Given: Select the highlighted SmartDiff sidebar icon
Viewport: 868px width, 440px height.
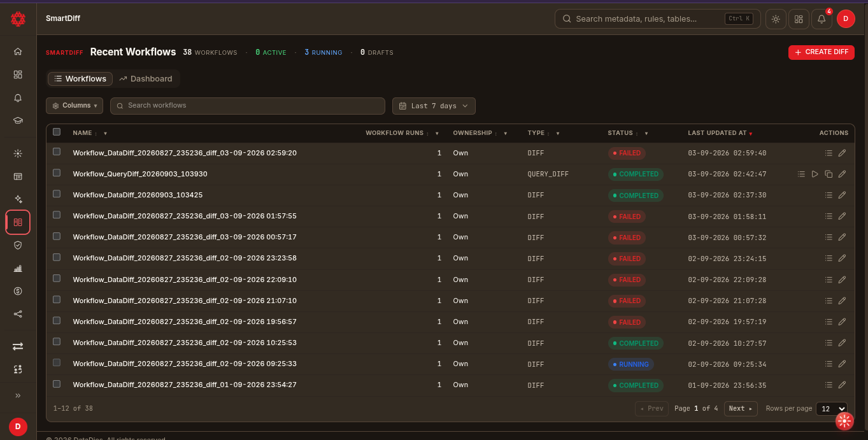Looking at the screenshot, I should (18, 222).
